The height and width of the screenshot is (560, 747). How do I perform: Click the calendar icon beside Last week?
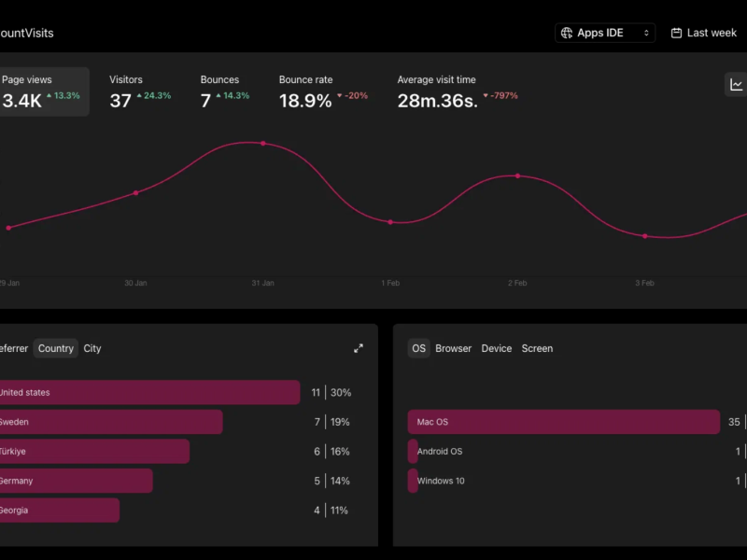point(676,33)
